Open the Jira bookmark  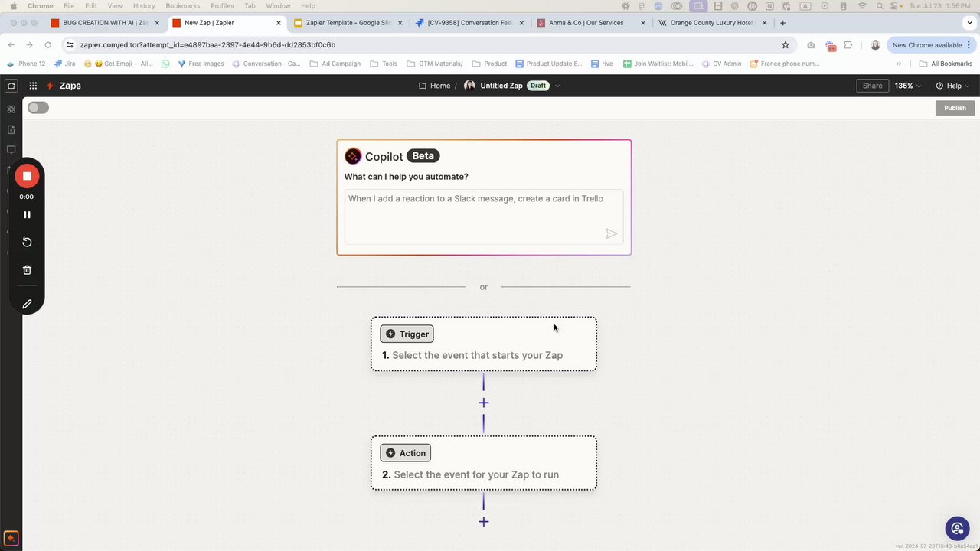click(x=65, y=64)
